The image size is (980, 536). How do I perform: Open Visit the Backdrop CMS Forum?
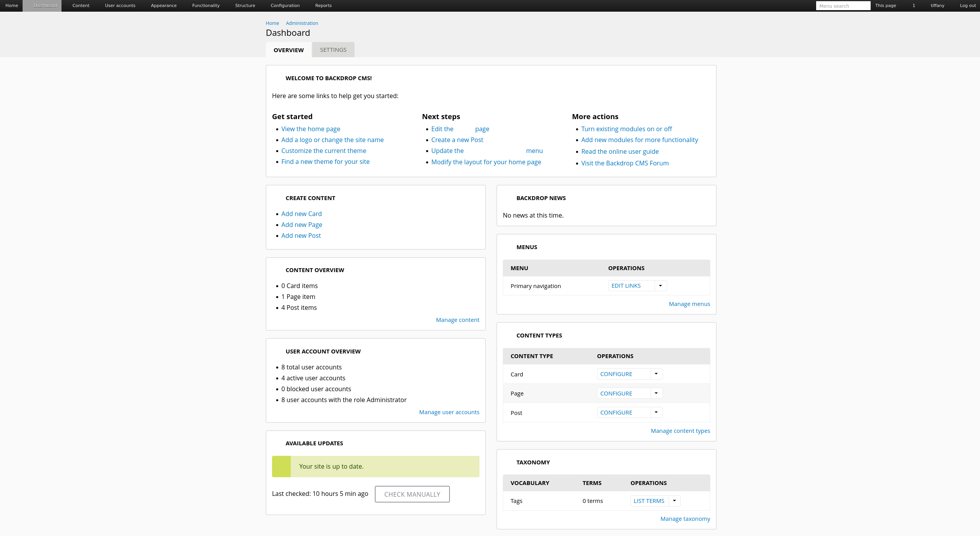pyautogui.click(x=625, y=163)
